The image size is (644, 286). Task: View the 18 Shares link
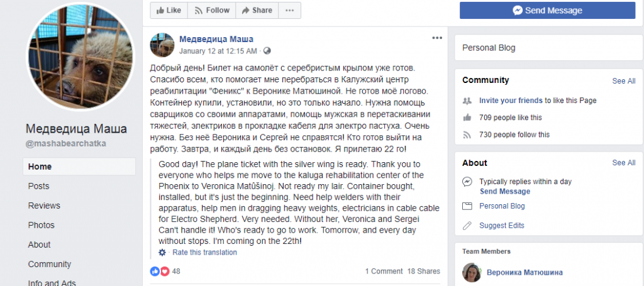pos(424,272)
